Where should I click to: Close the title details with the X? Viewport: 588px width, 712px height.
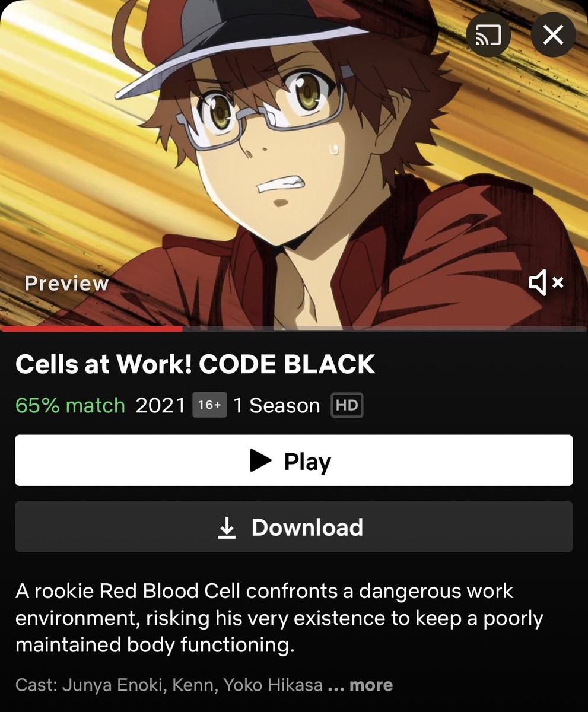[x=554, y=36]
